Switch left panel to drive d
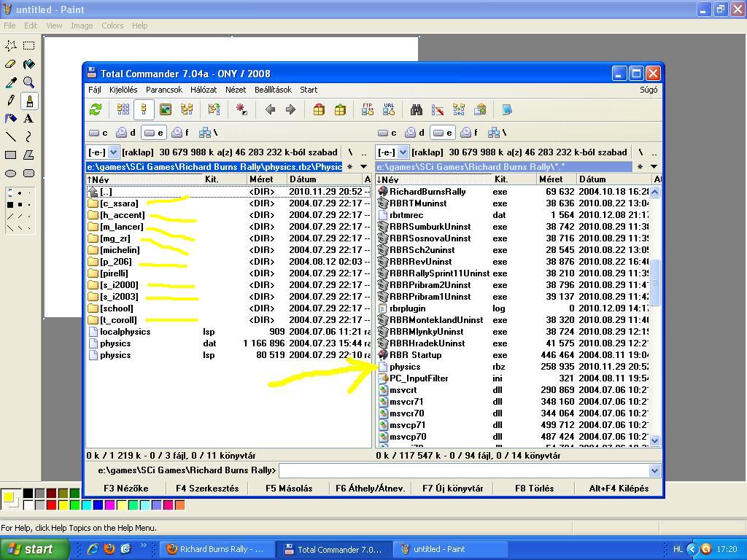Viewport: 747px width, 560px height. click(126, 133)
